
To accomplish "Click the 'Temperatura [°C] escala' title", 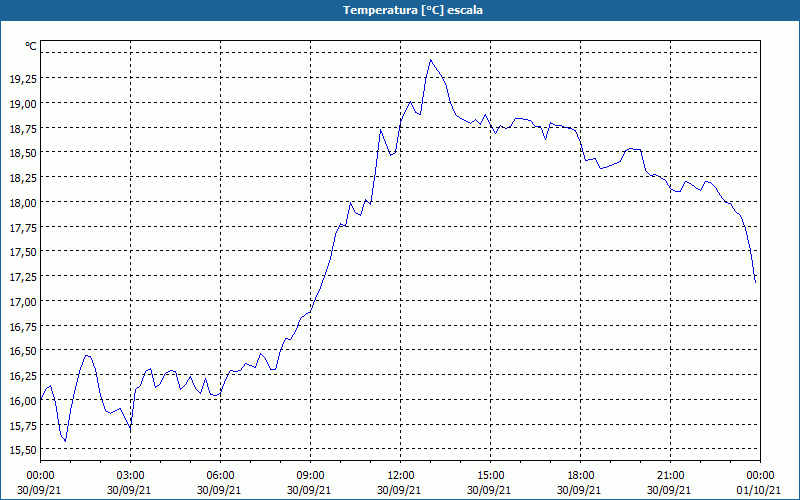I will (x=413, y=10).
